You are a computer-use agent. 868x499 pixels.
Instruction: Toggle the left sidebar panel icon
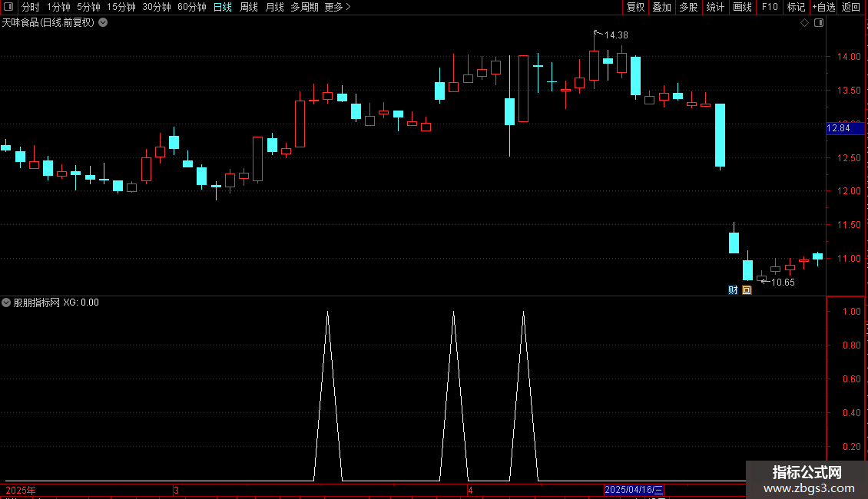point(8,7)
